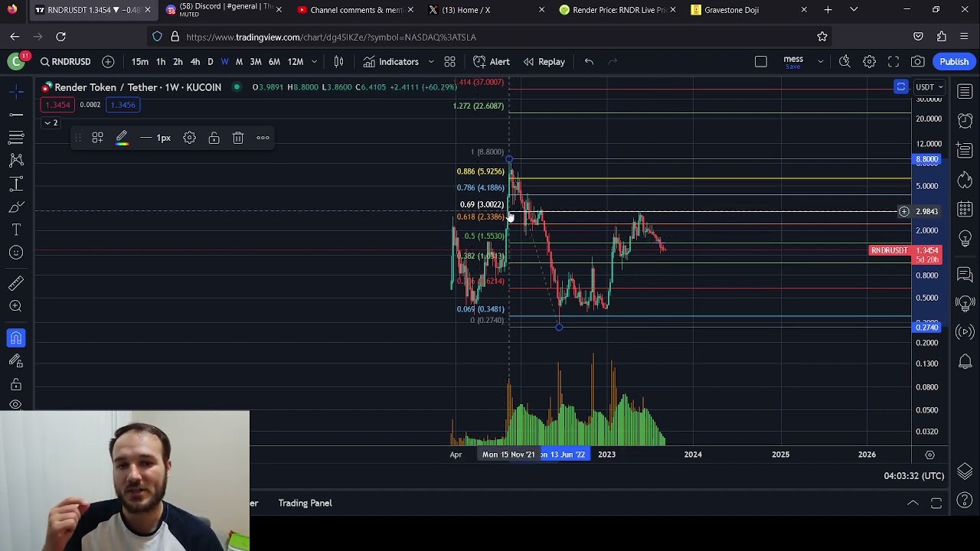Select the 12M timeframe

(296, 61)
